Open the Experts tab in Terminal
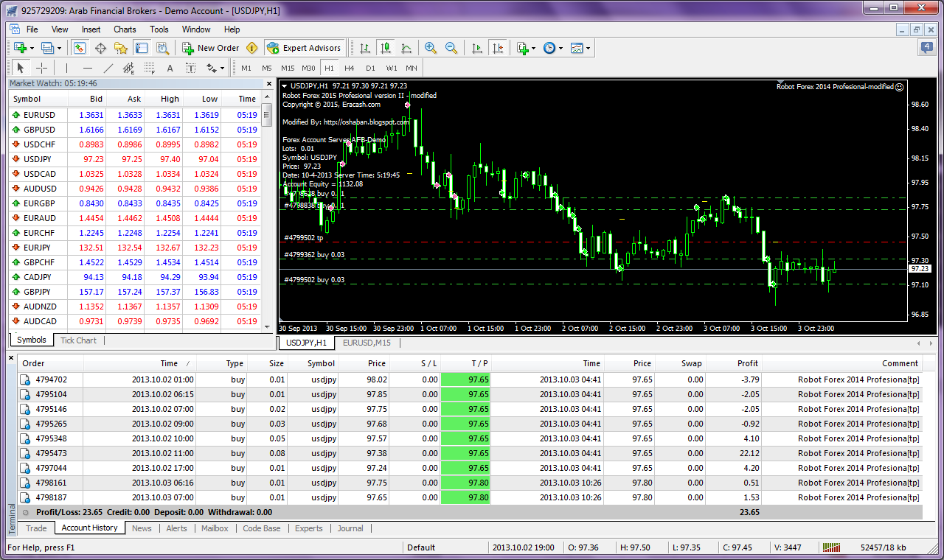944x560 pixels. (309, 528)
